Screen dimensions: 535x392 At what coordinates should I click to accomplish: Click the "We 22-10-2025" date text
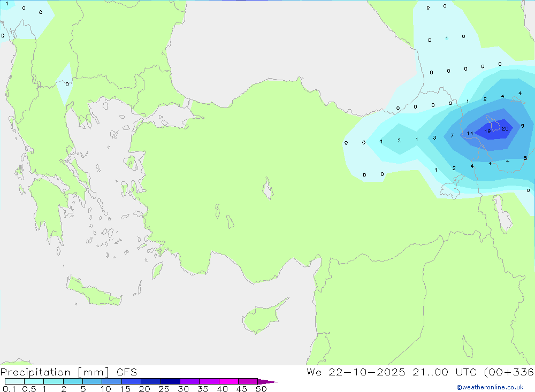[356, 372]
